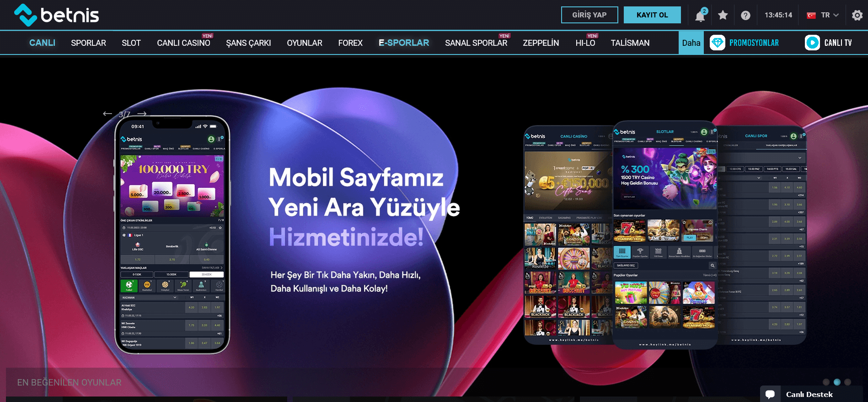Click the Mobil Sayfamız banner phone image
The height and width of the screenshot is (402, 868).
172,234
